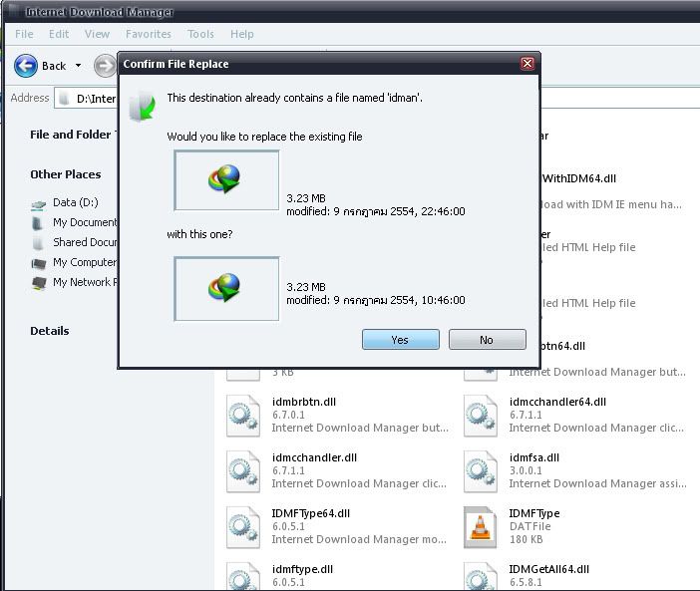This screenshot has width=700, height=591.
Task: Open the Favorites menu
Action: coord(149,34)
